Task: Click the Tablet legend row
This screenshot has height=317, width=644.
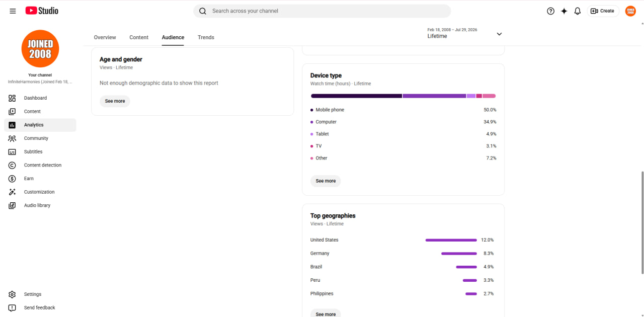Action: [403, 134]
